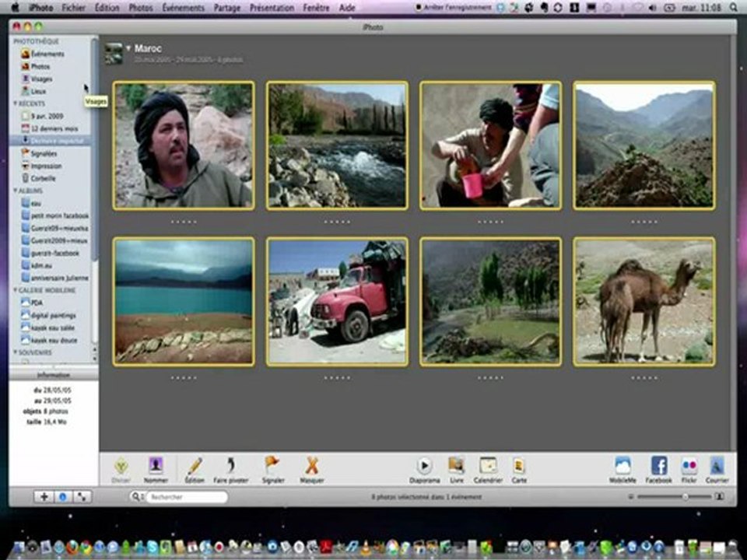Open the Corbeille trash item
747x560 pixels.
[43, 178]
